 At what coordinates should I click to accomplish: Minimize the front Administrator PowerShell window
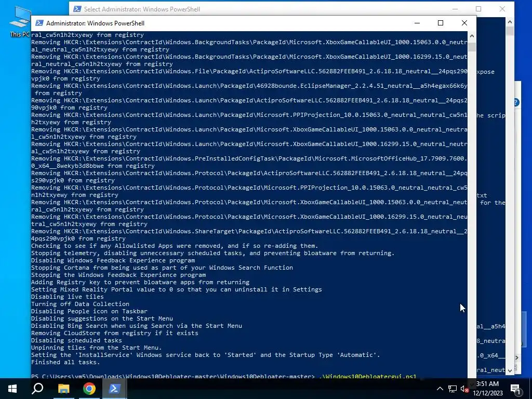point(417,23)
